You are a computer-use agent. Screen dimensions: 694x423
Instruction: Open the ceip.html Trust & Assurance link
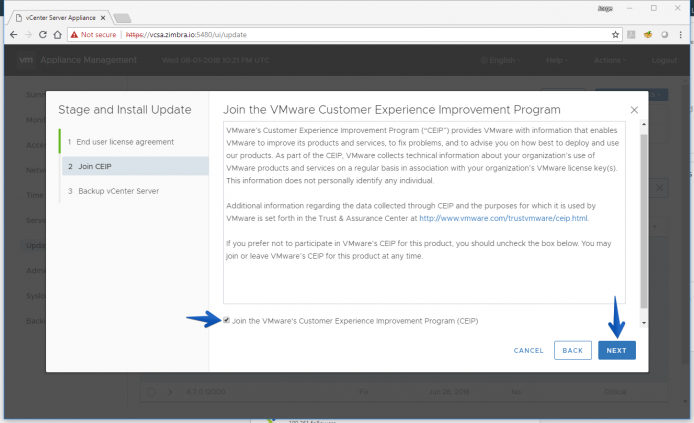tap(503, 218)
